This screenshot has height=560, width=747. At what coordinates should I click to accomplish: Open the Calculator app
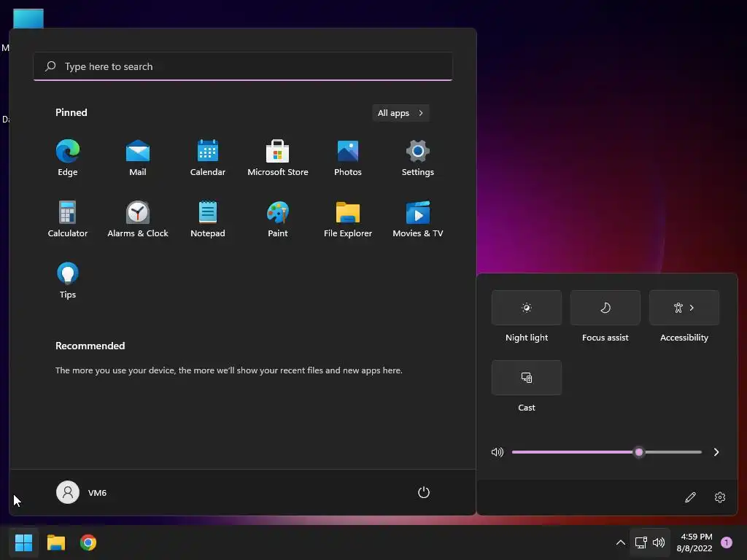point(68,219)
